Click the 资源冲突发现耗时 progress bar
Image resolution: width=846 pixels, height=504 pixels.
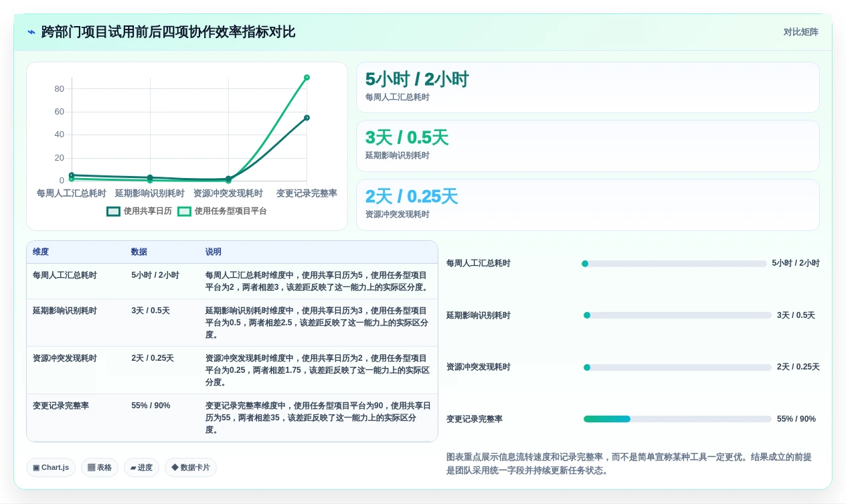coord(677,367)
